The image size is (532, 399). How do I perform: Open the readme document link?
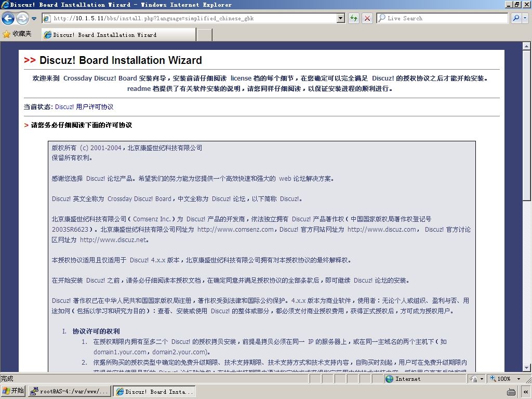click(x=139, y=89)
